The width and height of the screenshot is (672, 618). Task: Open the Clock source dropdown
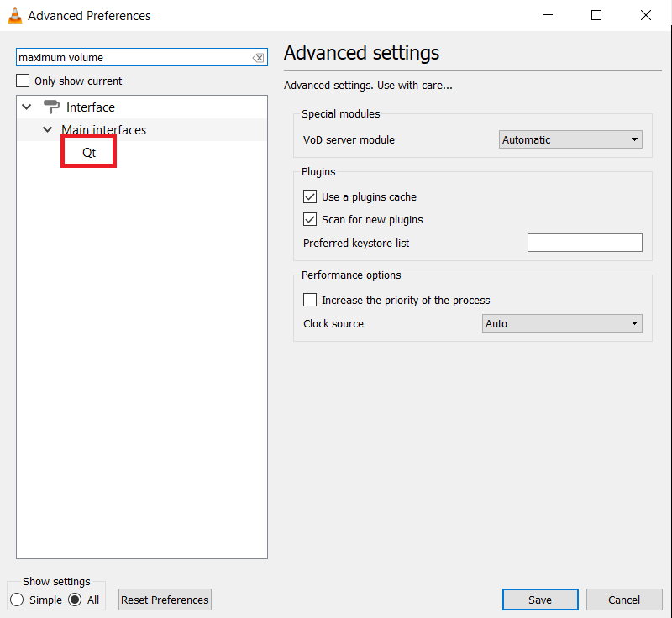(x=562, y=323)
